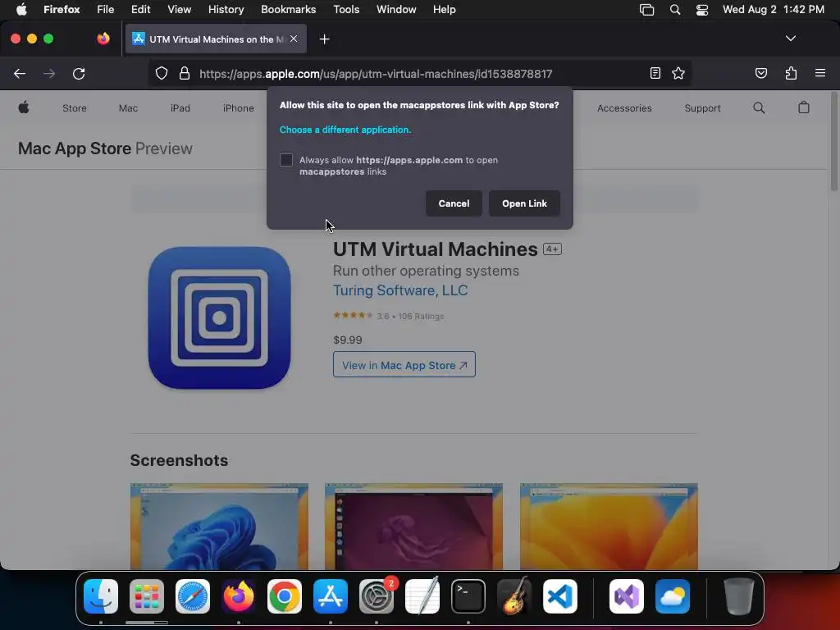Viewport: 840px width, 630px height.
Task: Open the Window menu
Action: pos(396,10)
